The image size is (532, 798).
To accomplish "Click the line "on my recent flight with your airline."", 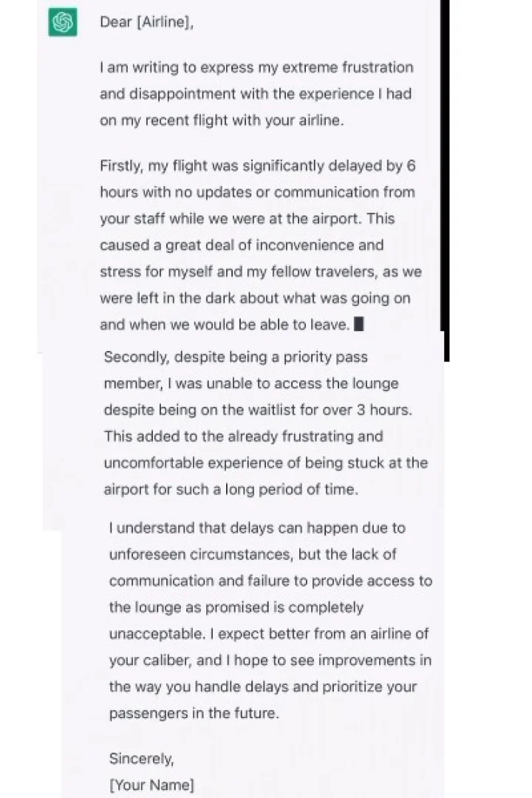I will pos(222,120).
